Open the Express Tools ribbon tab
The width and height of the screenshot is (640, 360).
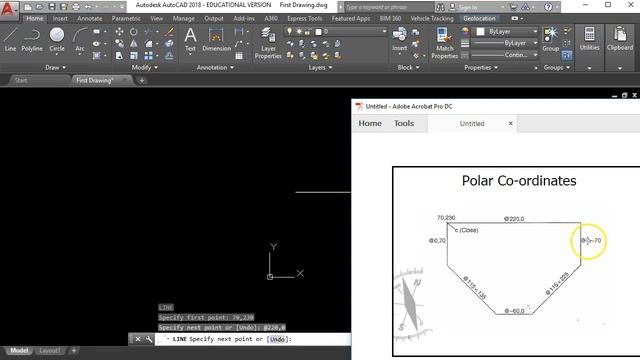[304, 18]
